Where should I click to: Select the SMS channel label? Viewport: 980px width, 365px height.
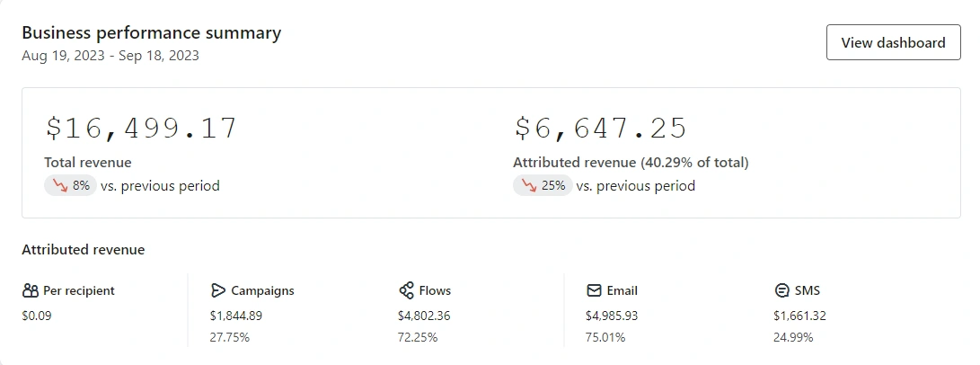pyautogui.click(x=808, y=290)
